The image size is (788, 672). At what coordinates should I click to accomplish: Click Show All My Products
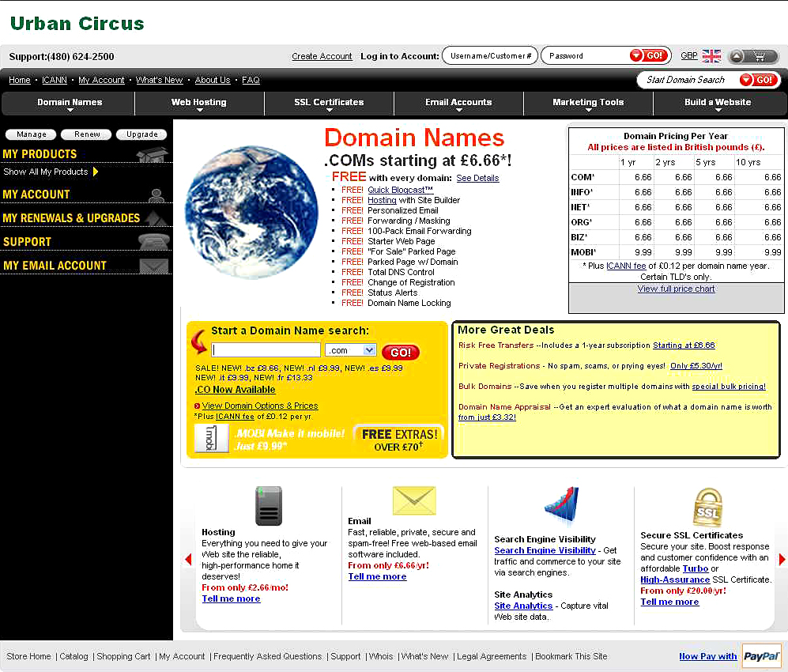point(46,172)
